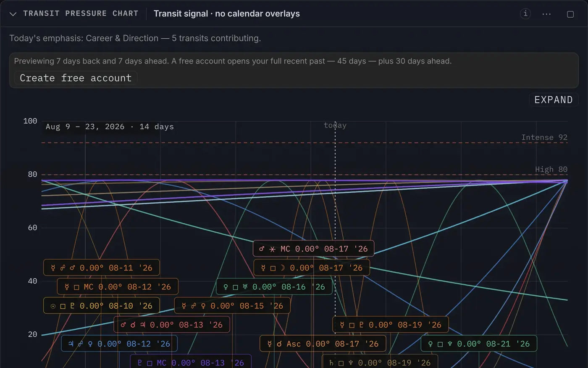Screen dimensions: 588x368
Task: Click the 'TRANSIT PRESSURE CHART' panel title
Action: 81,13
